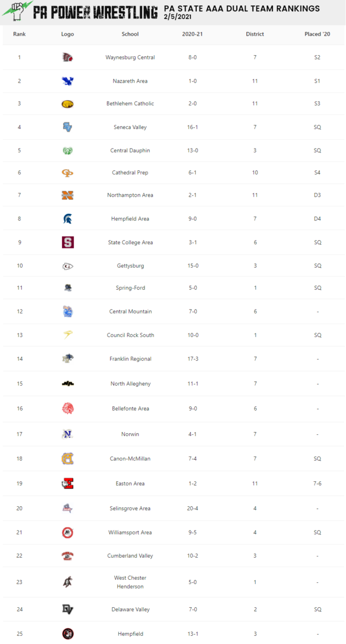This screenshot has height=644, width=346.
Task: Click the Waynesburg Central team logo
Action: [68, 57]
